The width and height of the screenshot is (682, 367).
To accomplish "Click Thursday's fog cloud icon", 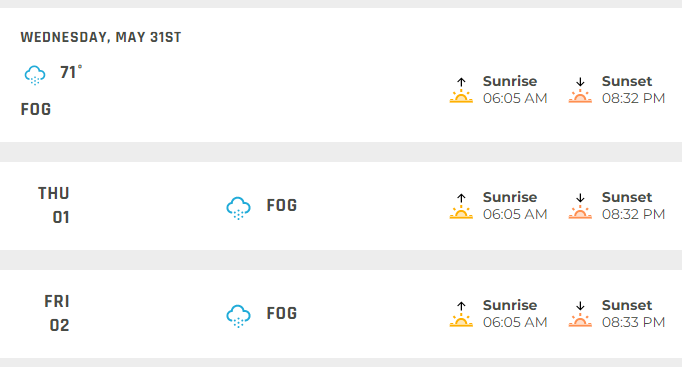I will (x=238, y=208).
